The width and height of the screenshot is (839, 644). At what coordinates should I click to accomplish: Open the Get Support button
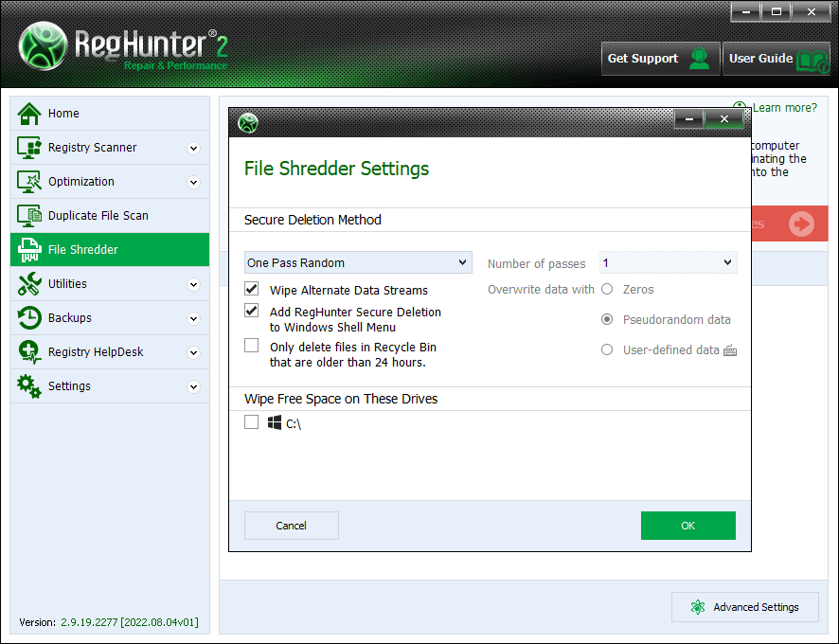659,59
